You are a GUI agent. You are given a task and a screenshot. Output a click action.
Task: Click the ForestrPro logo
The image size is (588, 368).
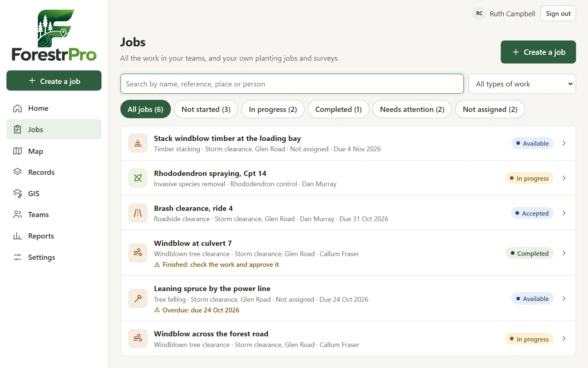pyautogui.click(x=54, y=35)
